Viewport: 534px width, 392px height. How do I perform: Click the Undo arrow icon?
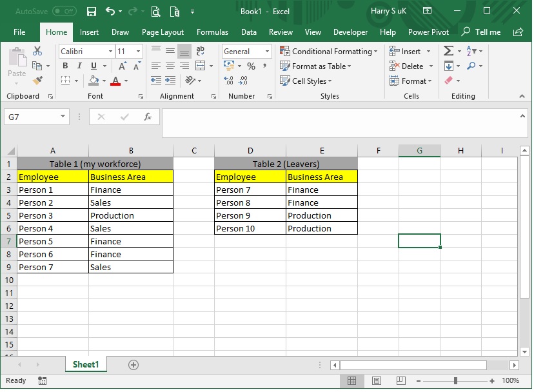110,11
